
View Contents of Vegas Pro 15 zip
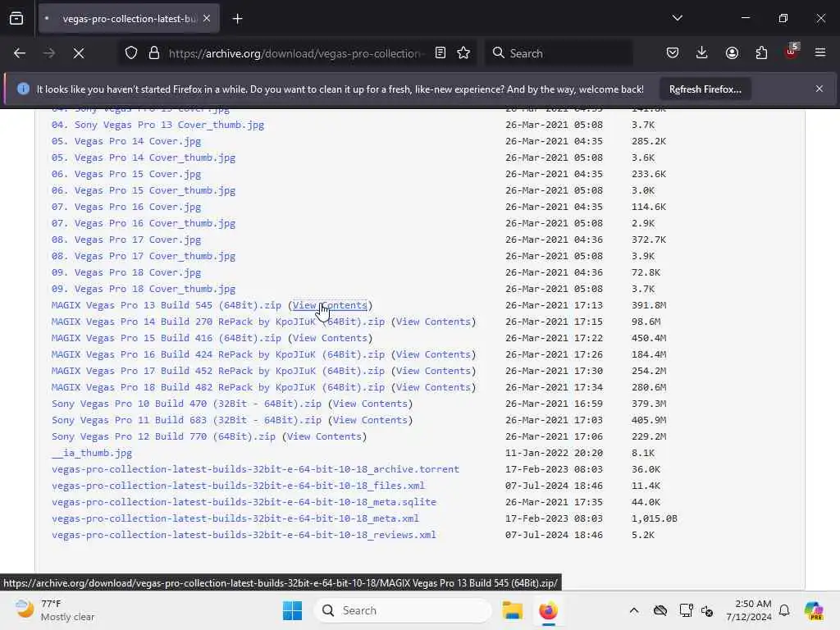[x=330, y=339]
